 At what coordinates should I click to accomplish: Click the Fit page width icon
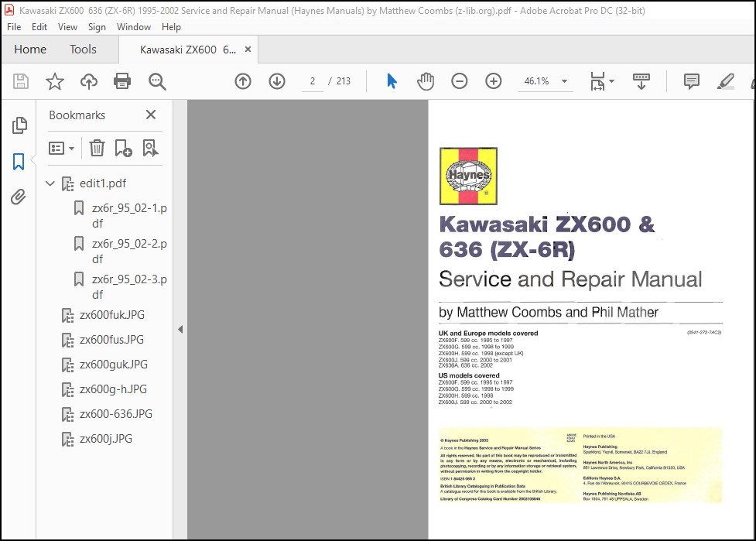597,81
